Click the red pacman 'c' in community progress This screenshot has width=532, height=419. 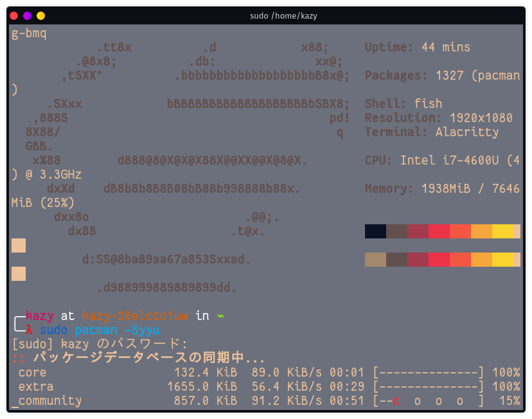click(x=396, y=401)
